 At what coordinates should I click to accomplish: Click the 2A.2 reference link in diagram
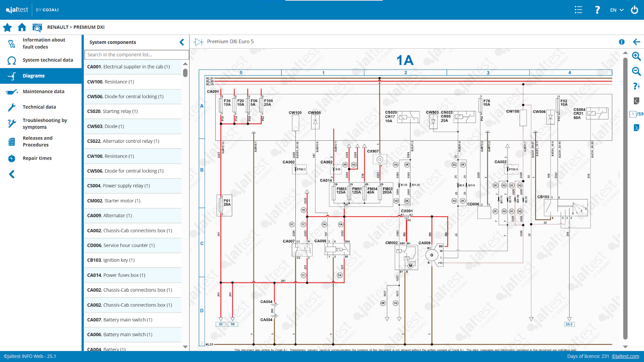(569, 324)
